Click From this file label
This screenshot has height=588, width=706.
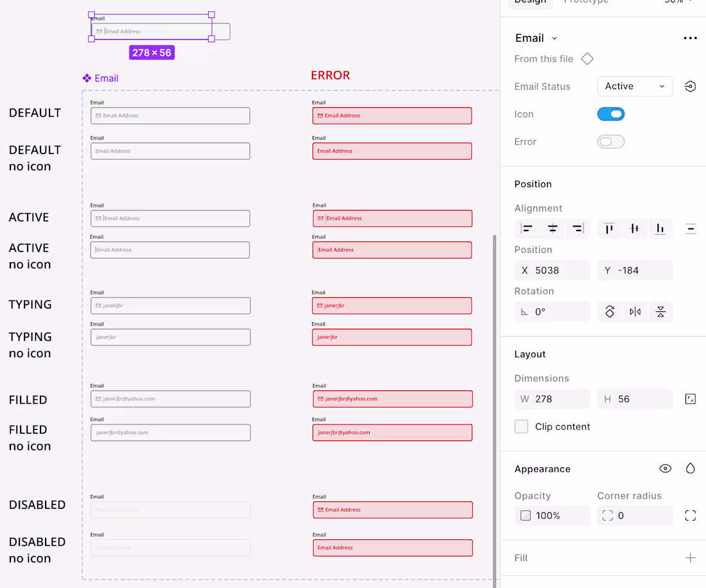tap(544, 59)
